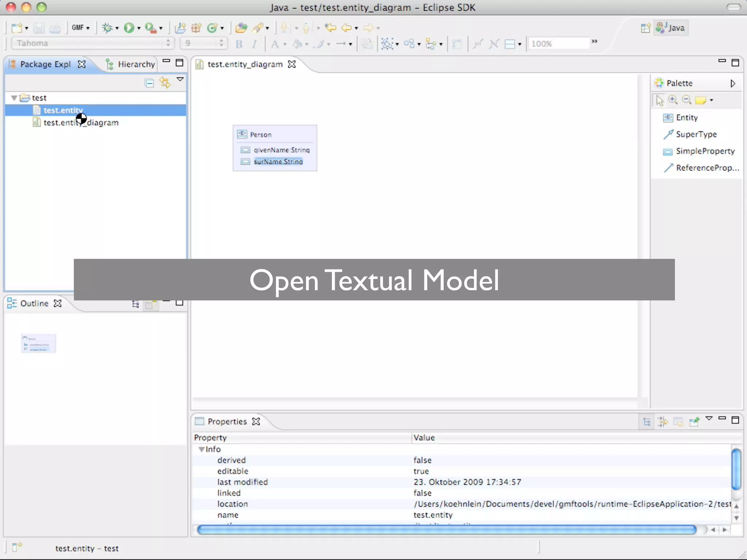
Task: Click the Last Edit Location arrow icon
Action: coord(331,28)
